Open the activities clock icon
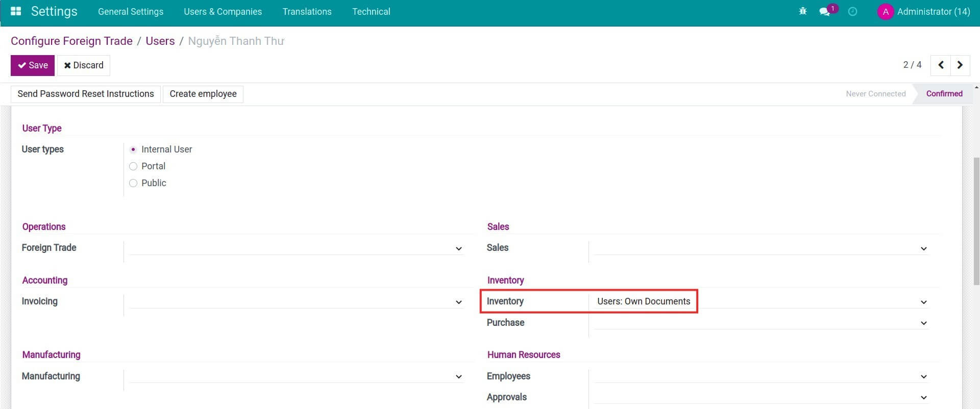The height and width of the screenshot is (409, 980). [x=852, y=11]
